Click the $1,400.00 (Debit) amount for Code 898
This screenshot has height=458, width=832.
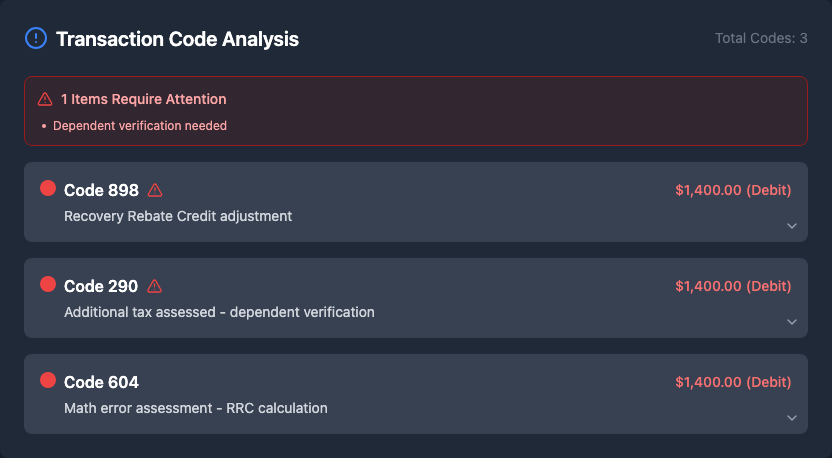pos(733,190)
